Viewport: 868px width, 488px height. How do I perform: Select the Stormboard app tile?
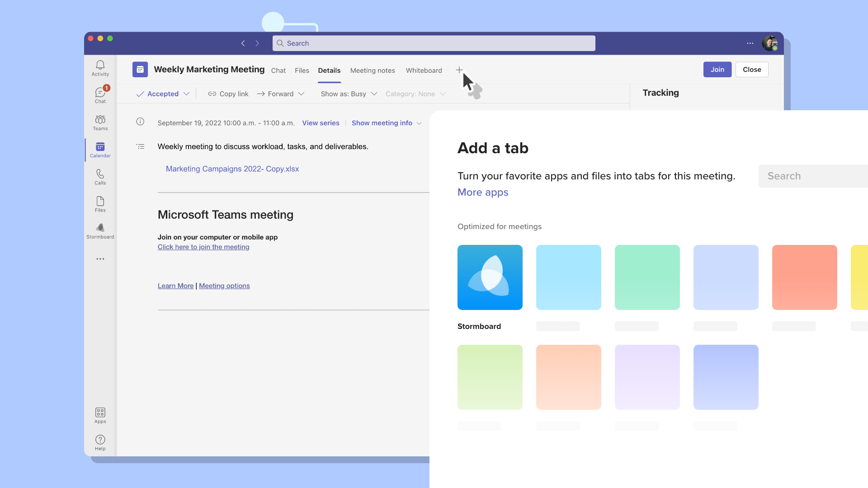tap(490, 277)
